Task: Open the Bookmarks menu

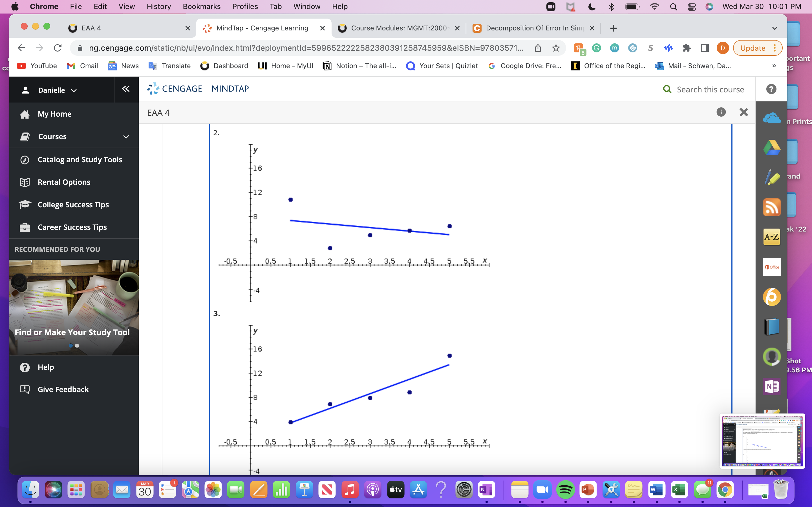Action: [202, 6]
